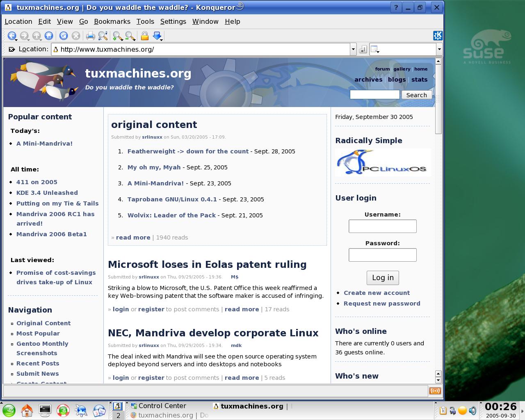Reload the page with the Reload icon

(x=64, y=36)
